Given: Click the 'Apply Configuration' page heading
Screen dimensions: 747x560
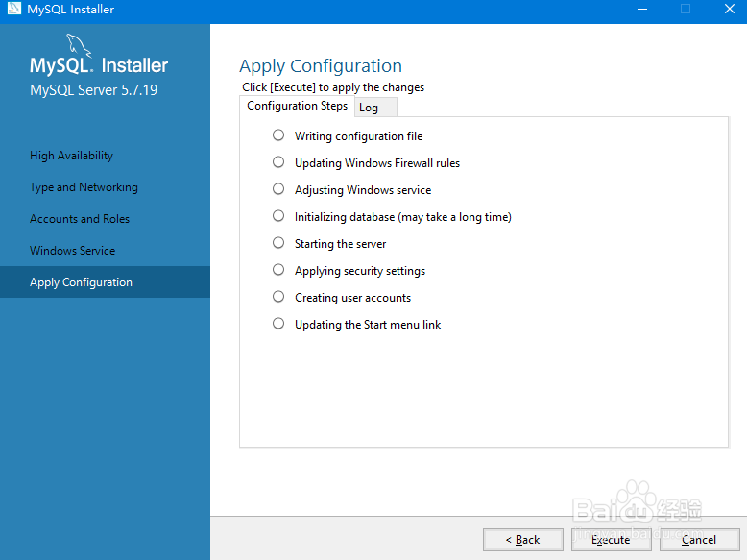Looking at the screenshot, I should (x=321, y=66).
